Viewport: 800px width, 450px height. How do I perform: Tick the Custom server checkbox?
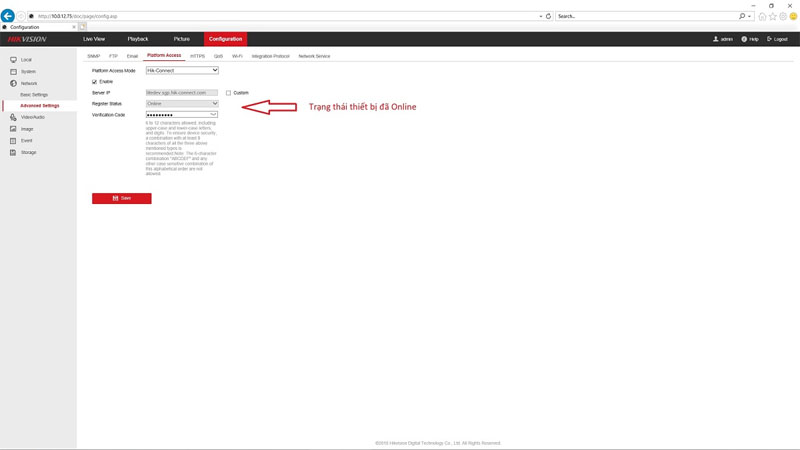point(228,93)
